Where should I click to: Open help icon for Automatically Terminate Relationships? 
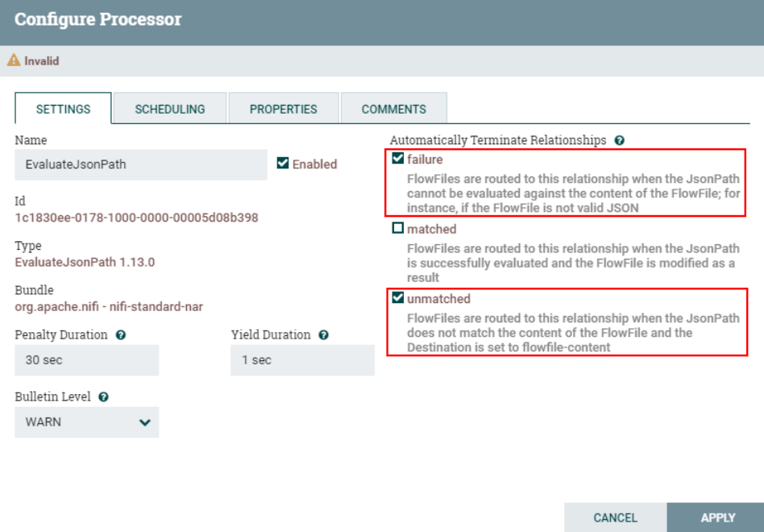[619, 141]
